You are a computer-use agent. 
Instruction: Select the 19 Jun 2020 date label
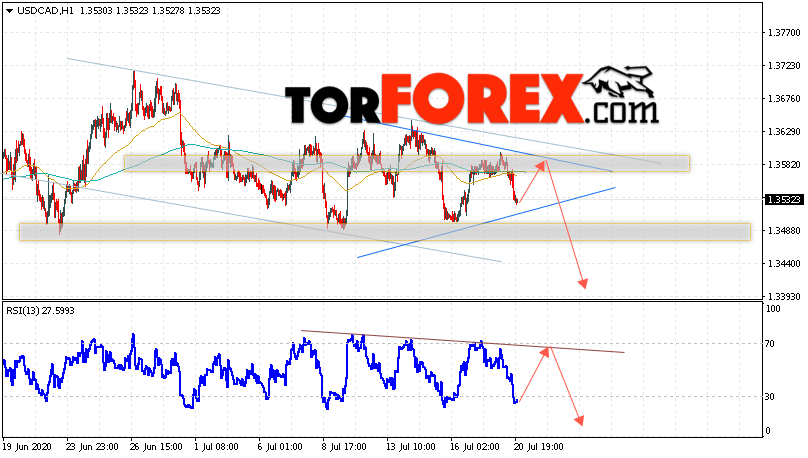[27, 446]
